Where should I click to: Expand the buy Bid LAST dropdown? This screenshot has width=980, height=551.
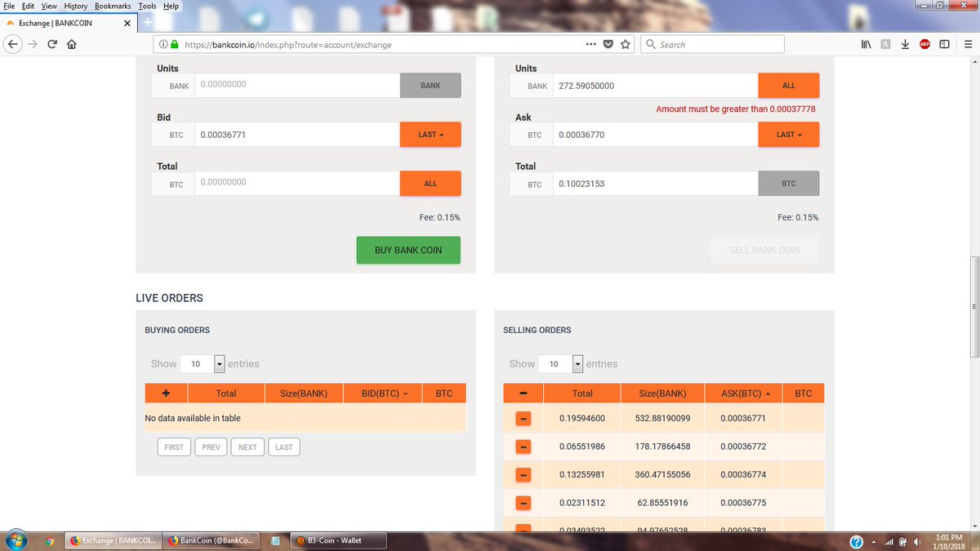point(430,135)
